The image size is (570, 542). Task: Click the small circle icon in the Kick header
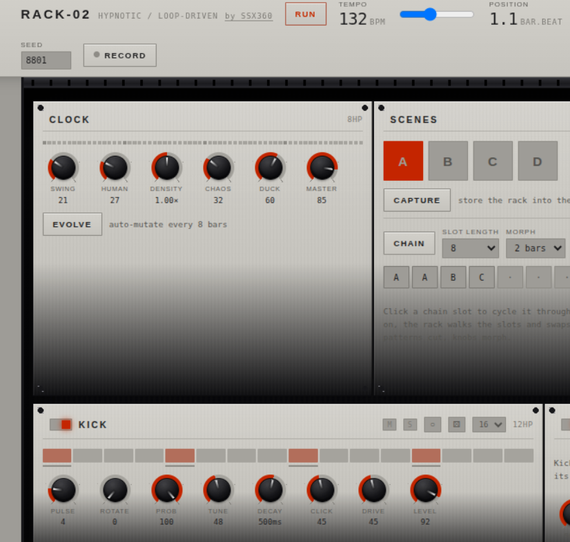(433, 424)
